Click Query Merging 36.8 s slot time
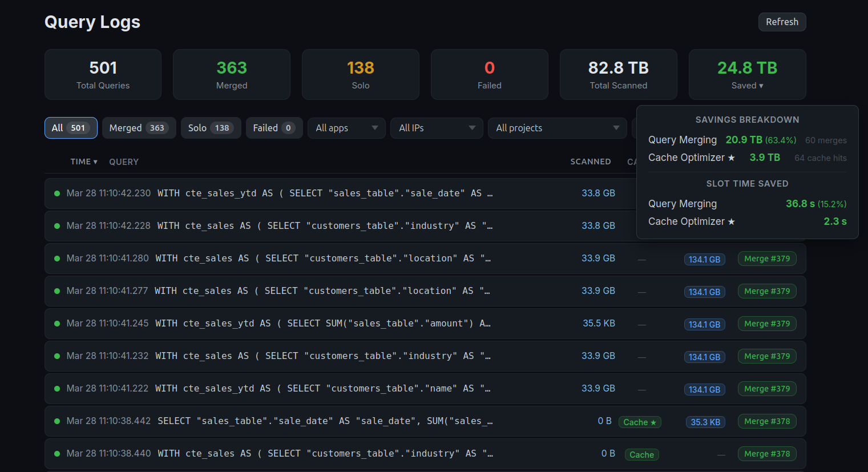This screenshot has width=868, height=472. coord(748,204)
